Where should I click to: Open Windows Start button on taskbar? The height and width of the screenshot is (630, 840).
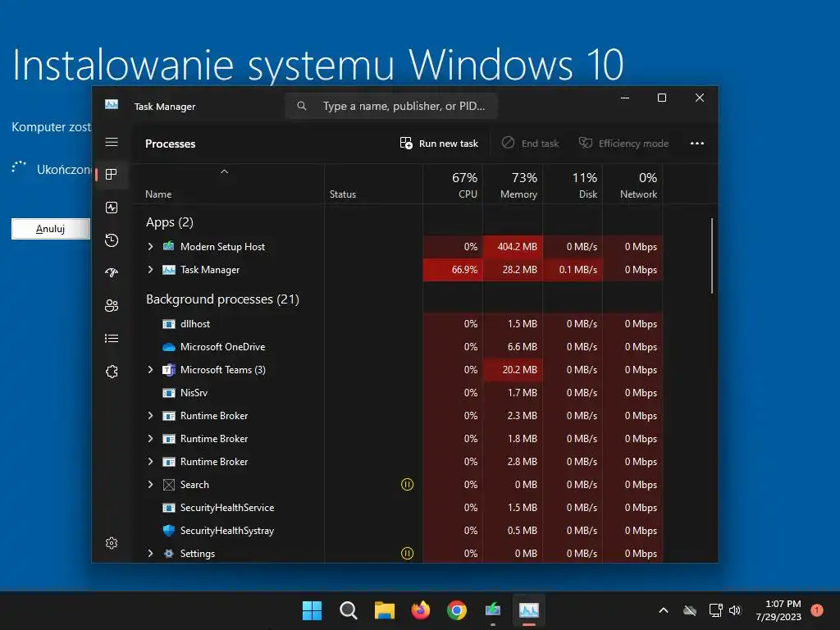coord(312,610)
